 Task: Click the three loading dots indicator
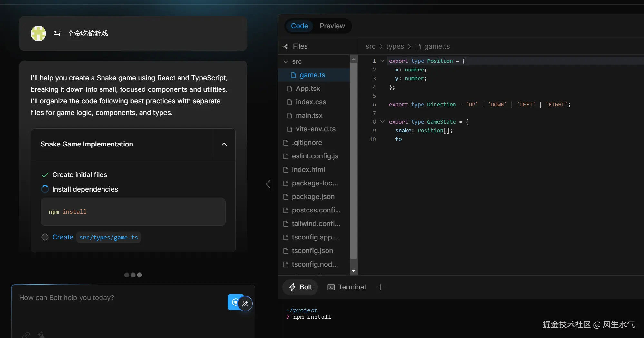[133, 275]
